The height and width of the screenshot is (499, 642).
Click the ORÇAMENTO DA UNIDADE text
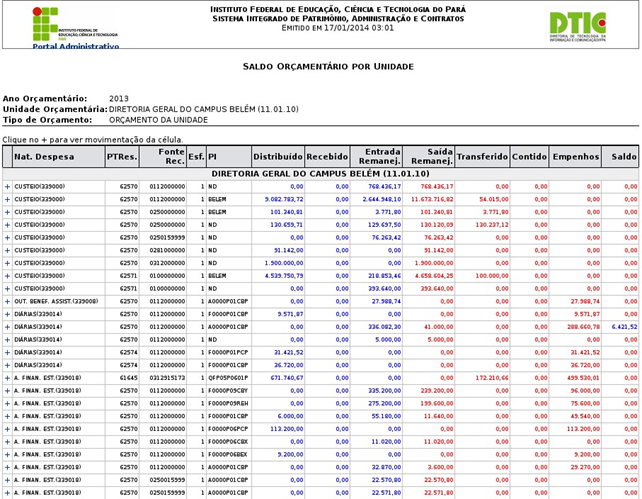click(x=158, y=120)
